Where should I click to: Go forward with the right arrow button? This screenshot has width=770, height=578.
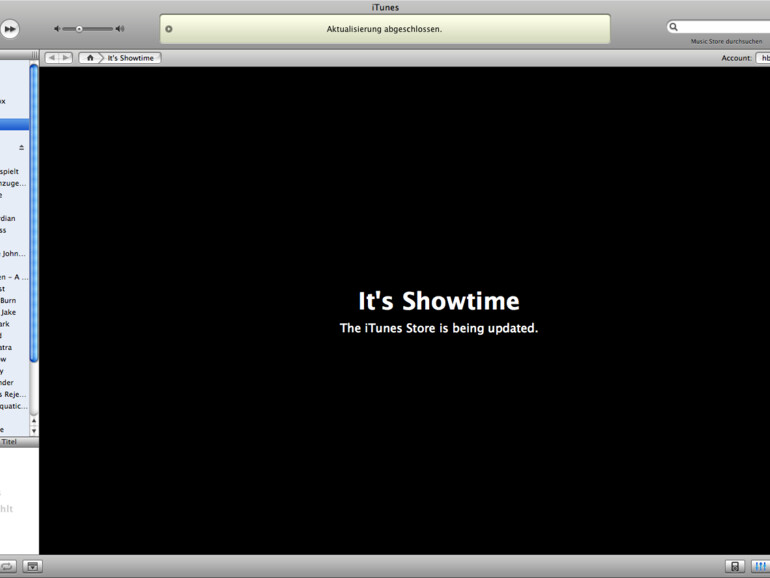pos(66,58)
